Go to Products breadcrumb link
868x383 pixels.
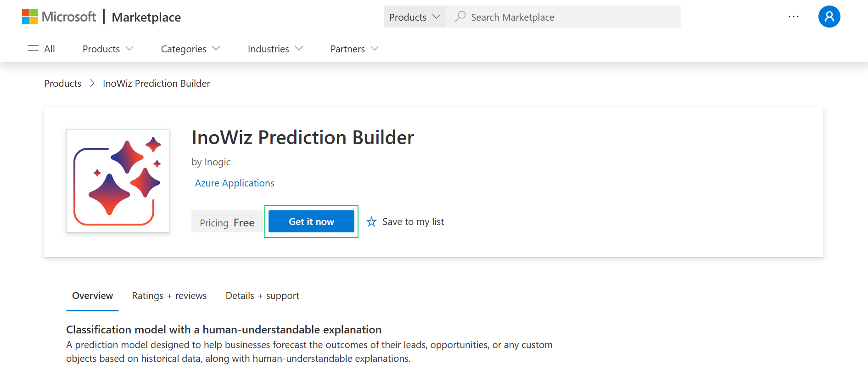coord(62,84)
